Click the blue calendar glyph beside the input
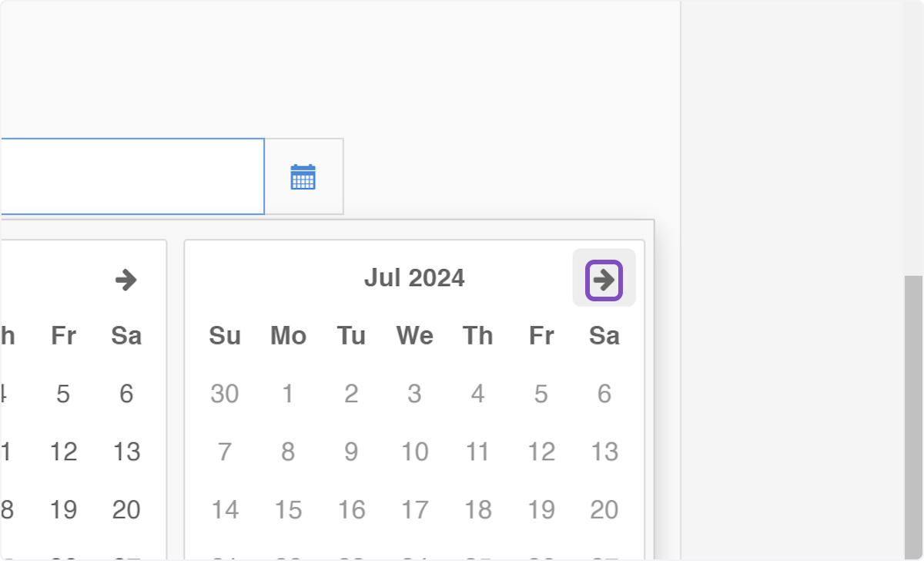 [304, 176]
